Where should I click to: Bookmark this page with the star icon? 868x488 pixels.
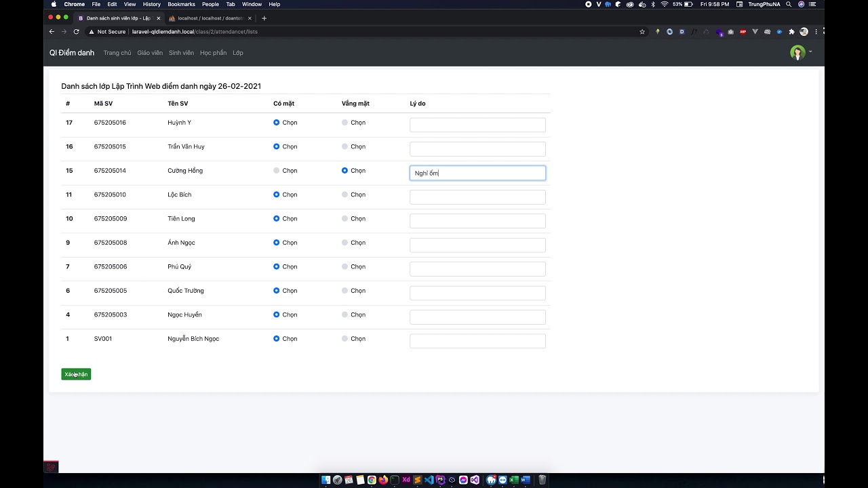coord(642,31)
